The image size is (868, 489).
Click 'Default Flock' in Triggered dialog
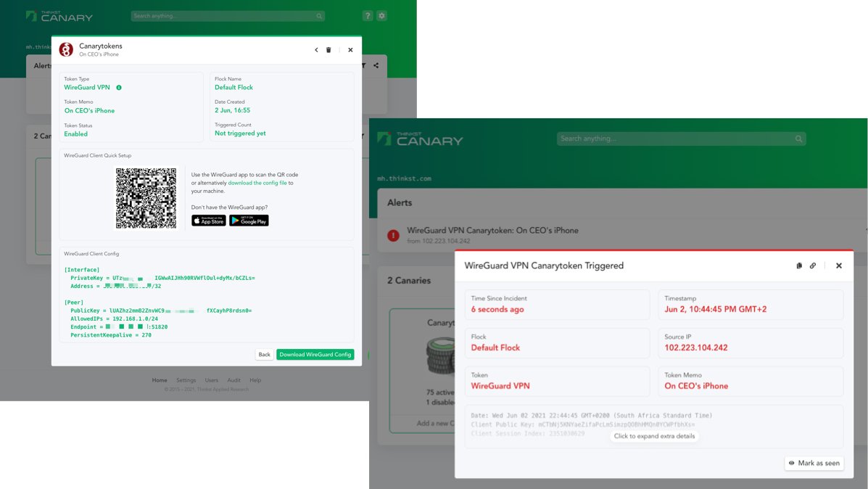click(495, 348)
